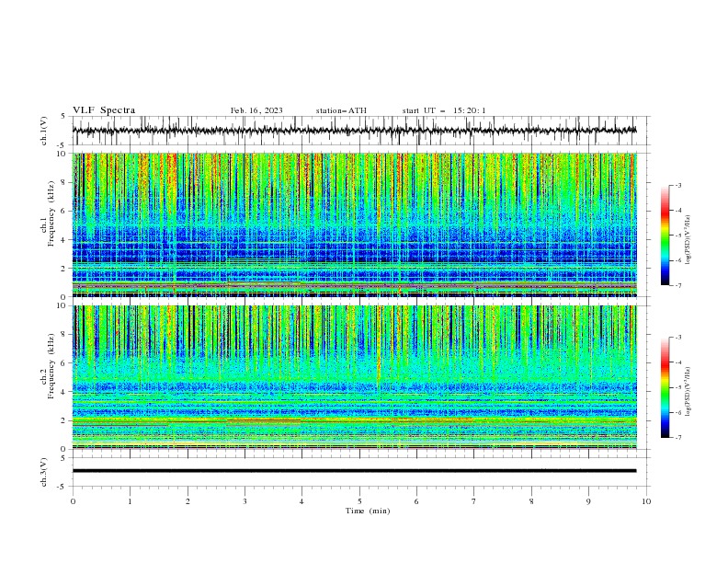Click the 'VLF Spectra' title text

104,110
